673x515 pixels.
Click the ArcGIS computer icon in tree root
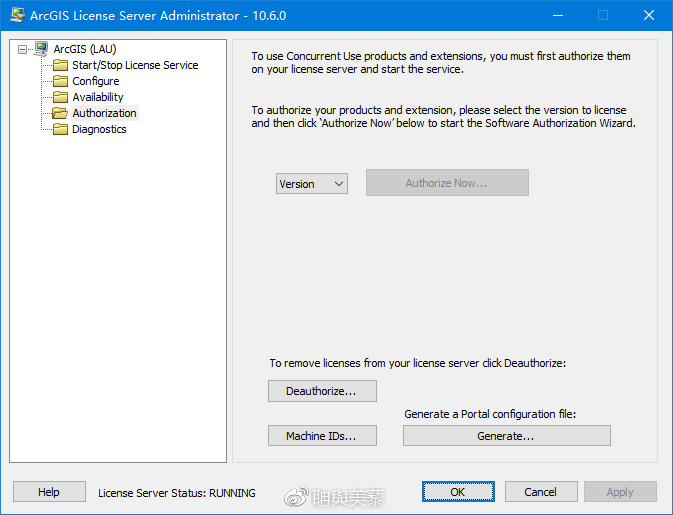(x=41, y=48)
